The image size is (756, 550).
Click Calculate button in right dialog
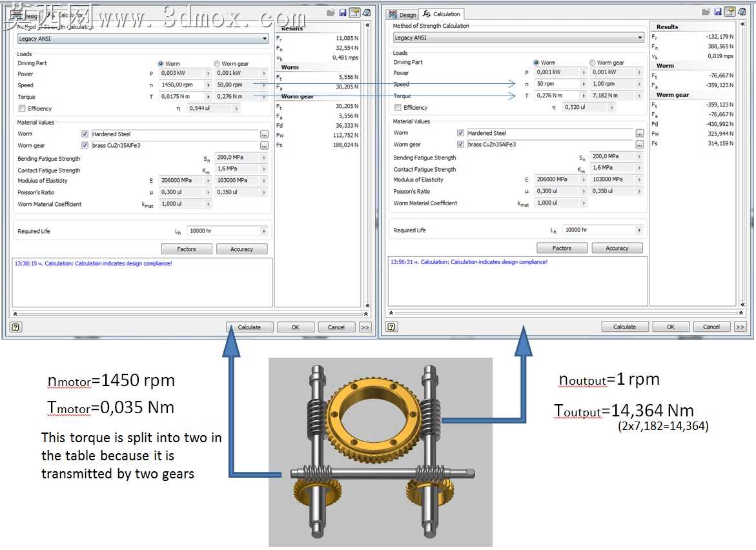625,327
